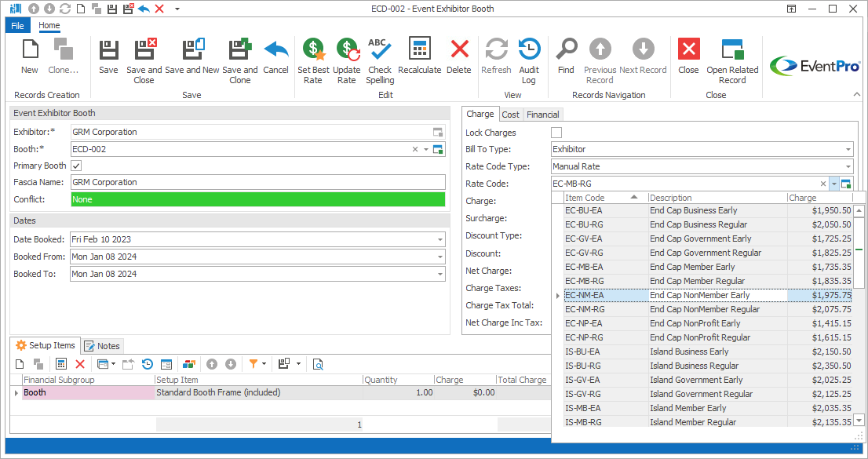Click the quick access undo arrow
The width and height of the screenshot is (868, 459).
[144, 9]
